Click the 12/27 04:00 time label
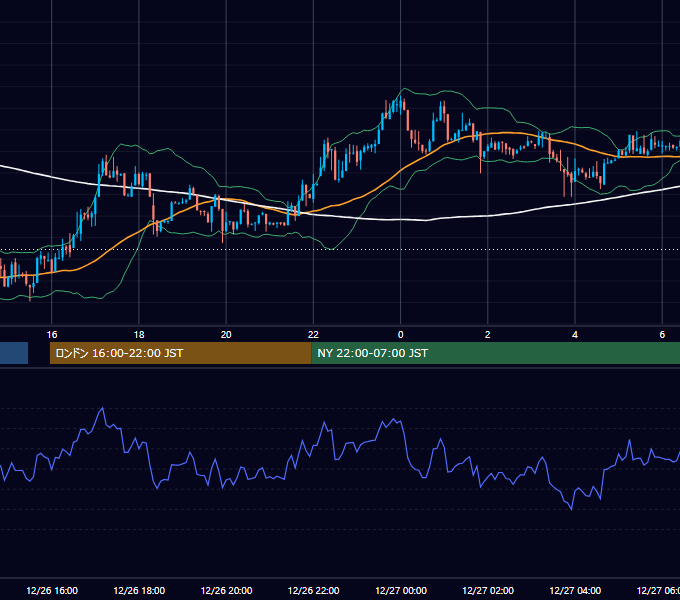 (575, 590)
